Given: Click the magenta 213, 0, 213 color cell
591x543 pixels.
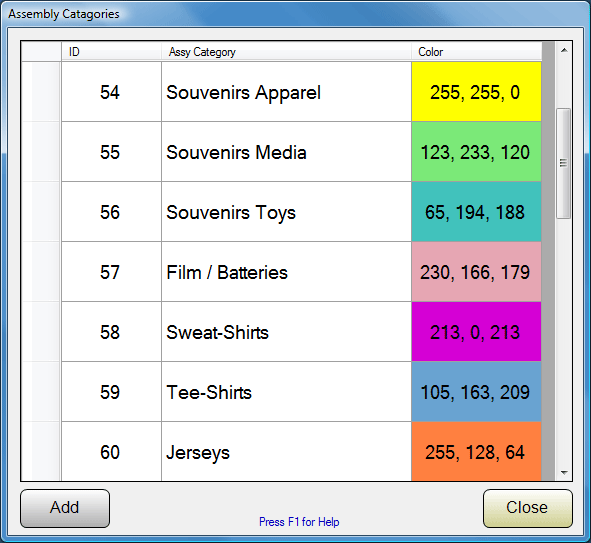Looking at the screenshot, I should coord(476,332).
